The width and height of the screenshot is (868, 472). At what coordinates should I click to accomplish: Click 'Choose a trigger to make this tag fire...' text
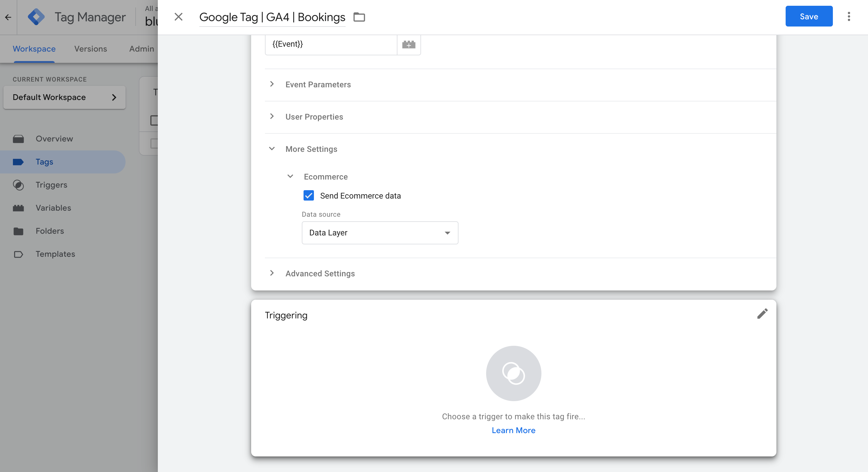coord(513,416)
